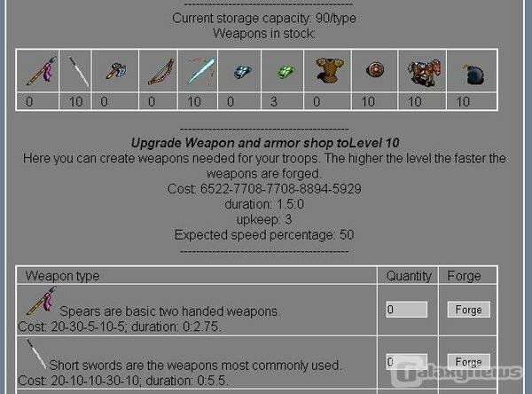532x394 pixels.
Task: Select the battle axe icon in stock
Action: tap(115, 70)
